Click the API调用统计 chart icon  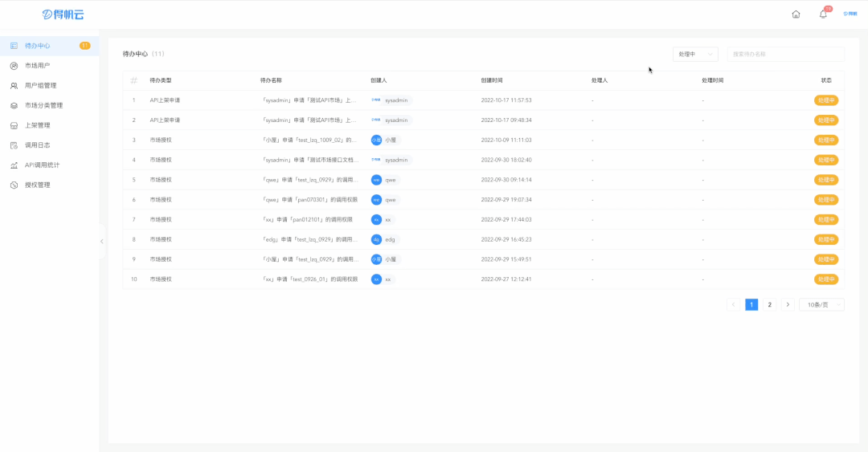[14, 165]
